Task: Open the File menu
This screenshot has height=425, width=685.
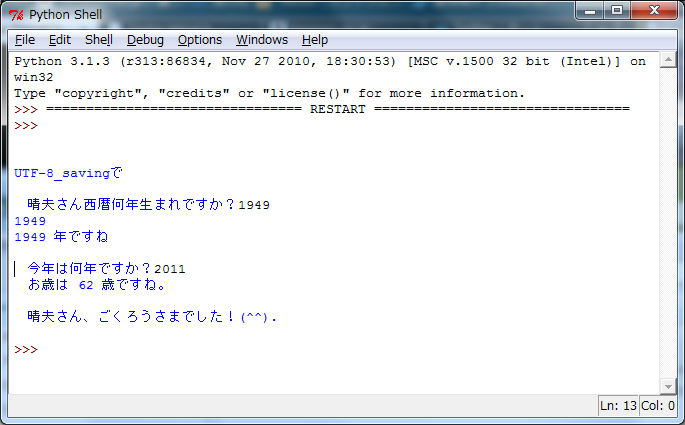Action: coord(24,40)
